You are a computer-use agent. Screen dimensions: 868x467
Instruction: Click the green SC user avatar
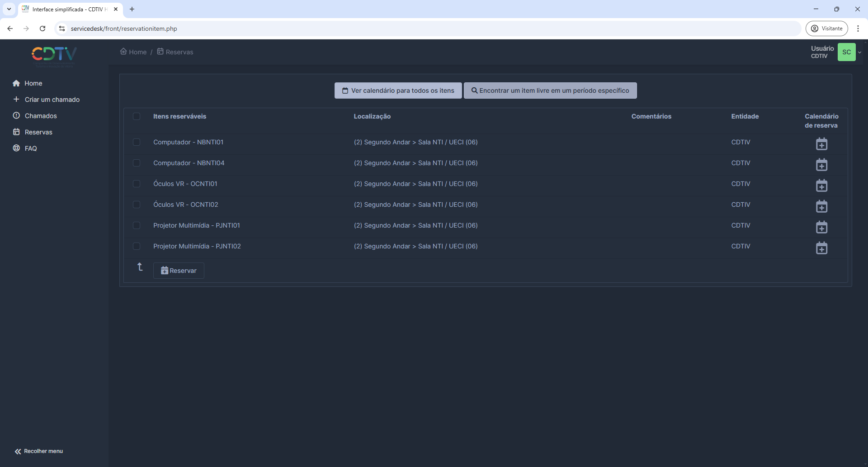(x=846, y=52)
